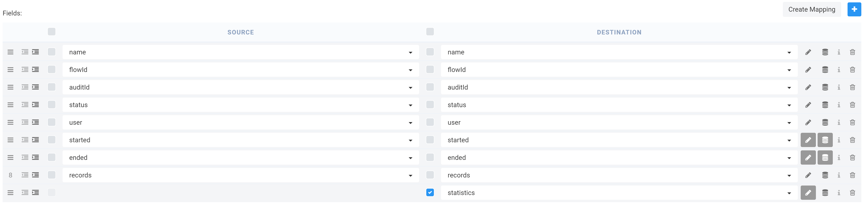
Task: Uncheck the statistics destination checkbox
Action: 430,192
